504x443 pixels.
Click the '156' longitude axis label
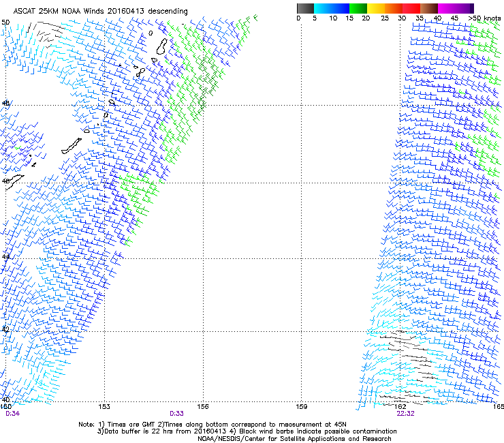(x=203, y=407)
